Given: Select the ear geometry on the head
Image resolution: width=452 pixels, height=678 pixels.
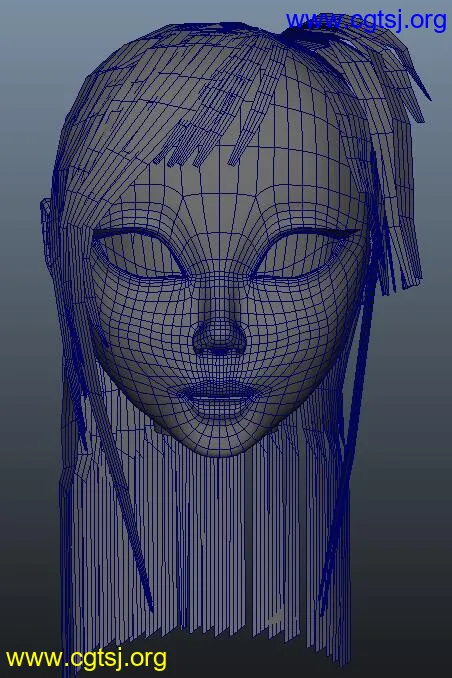Looking at the screenshot, I should pyautogui.click(x=48, y=233).
